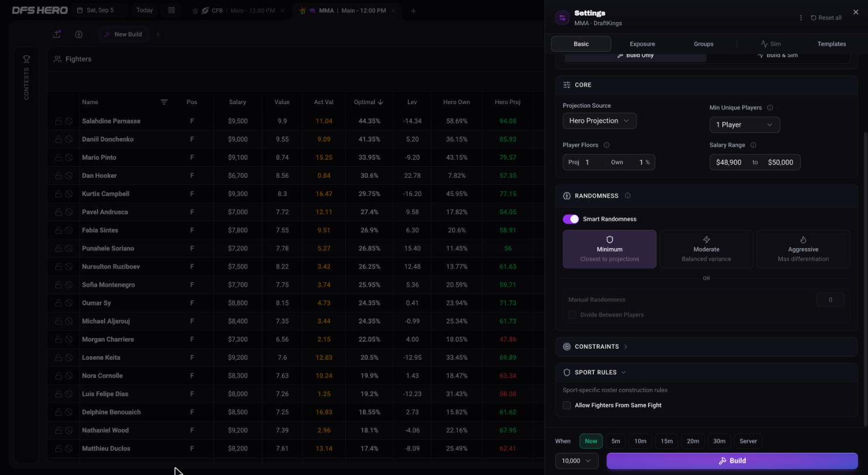Image resolution: width=868 pixels, height=475 pixels.
Task: Click the brain icon in the build toolbar
Action: click(x=79, y=35)
